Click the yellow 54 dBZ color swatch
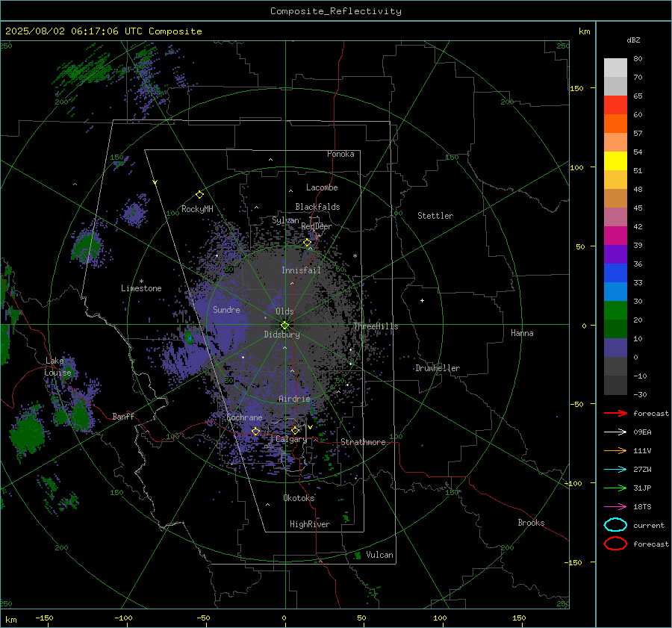 (615, 161)
